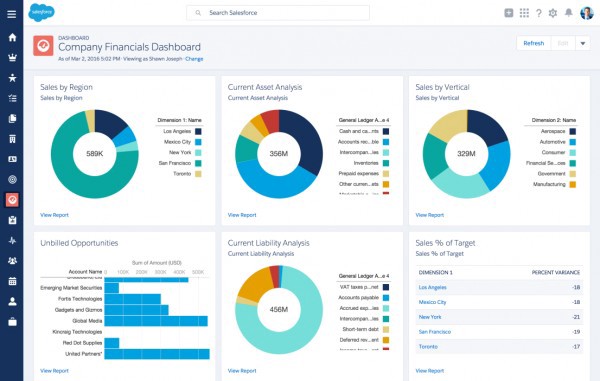
Task: Click the 456M donut center value
Action: pyautogui.click(x=279, y=309)
